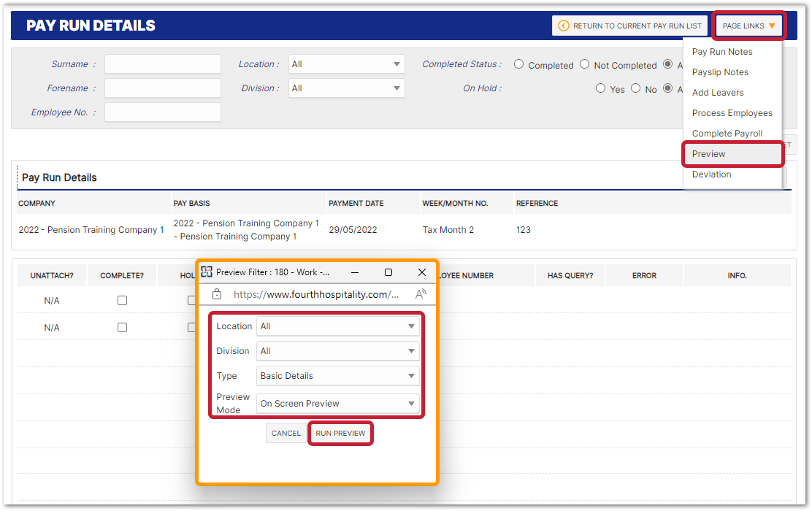Screen dimensions: 812x511
Task: Click the Preview Filter popup app icon
Action: pyautogui.click(x=207, y=272)
